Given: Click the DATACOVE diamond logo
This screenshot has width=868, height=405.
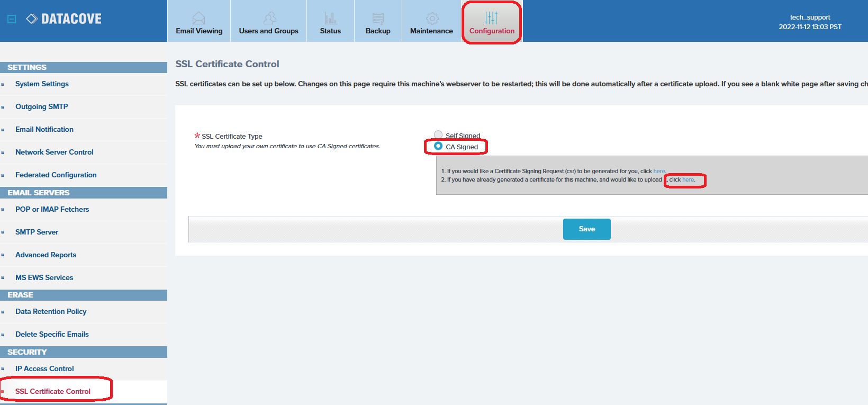Looking at the screenshot, I should coord(32,19).
